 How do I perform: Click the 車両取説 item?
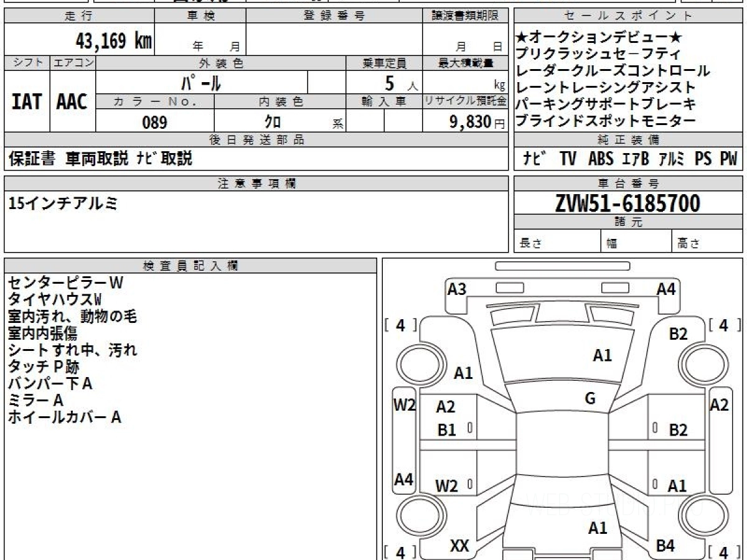[97, 159]
